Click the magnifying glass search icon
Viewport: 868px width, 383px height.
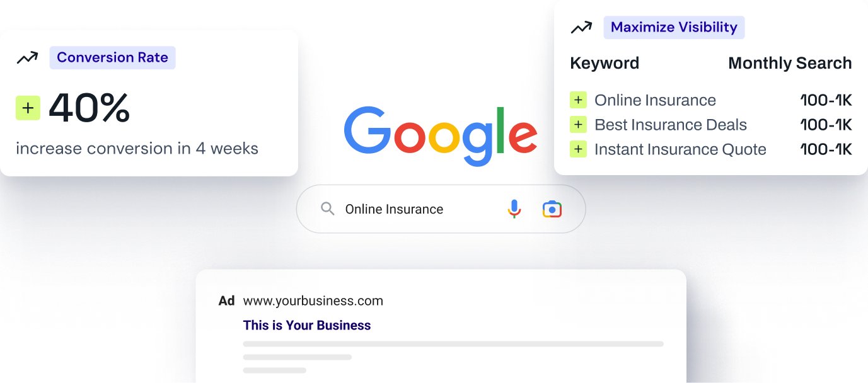pos(328,209)
